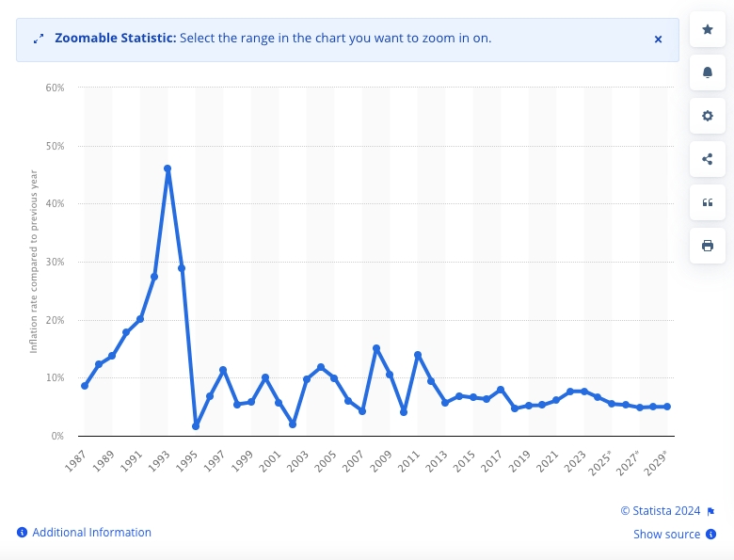Select the 2008 data point on chart
The image size is (734, 560).
[x=376, y=348]
